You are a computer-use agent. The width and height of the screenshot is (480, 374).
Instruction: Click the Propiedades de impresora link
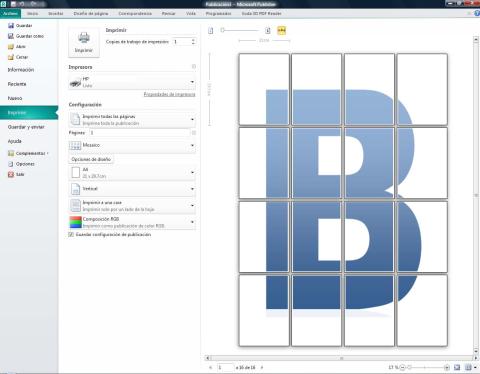(x=169, y=94)
